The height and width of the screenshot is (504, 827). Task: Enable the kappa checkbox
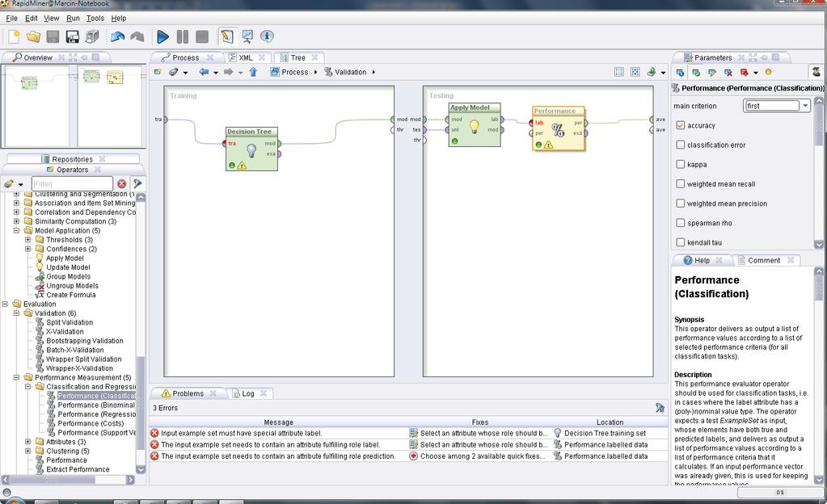pyautogui.click(x=681, y=165)
